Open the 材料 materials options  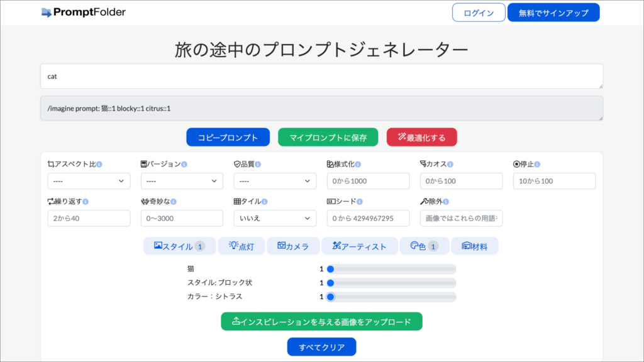[x=475, y=246]
